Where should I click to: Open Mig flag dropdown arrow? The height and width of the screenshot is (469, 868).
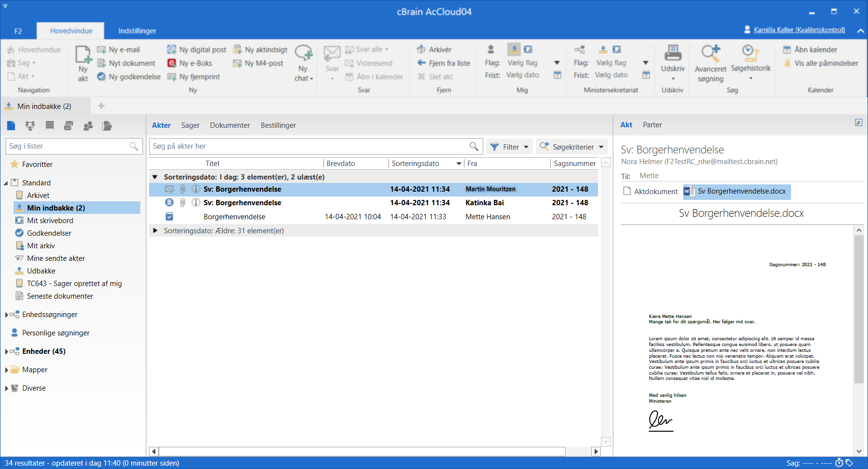click(557, 63)
